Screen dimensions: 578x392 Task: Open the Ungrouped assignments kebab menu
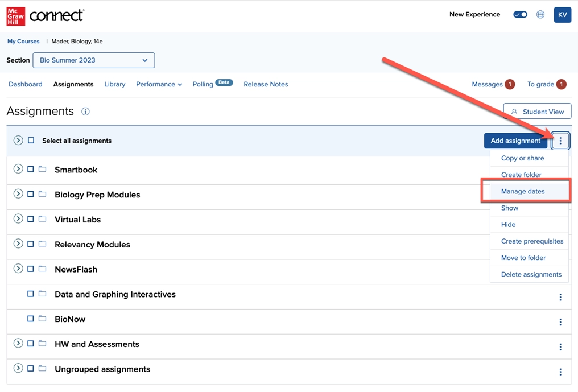(560, 372)
